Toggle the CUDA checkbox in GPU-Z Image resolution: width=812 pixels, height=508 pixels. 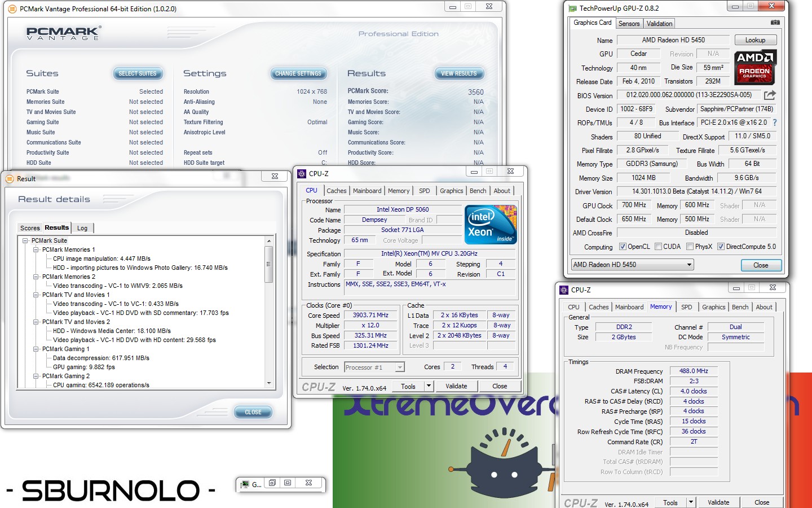tap(658, 247)
